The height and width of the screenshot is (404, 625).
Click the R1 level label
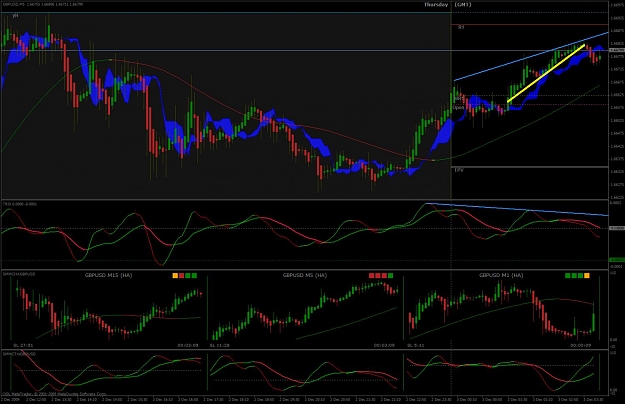click(x=461, y=27)
